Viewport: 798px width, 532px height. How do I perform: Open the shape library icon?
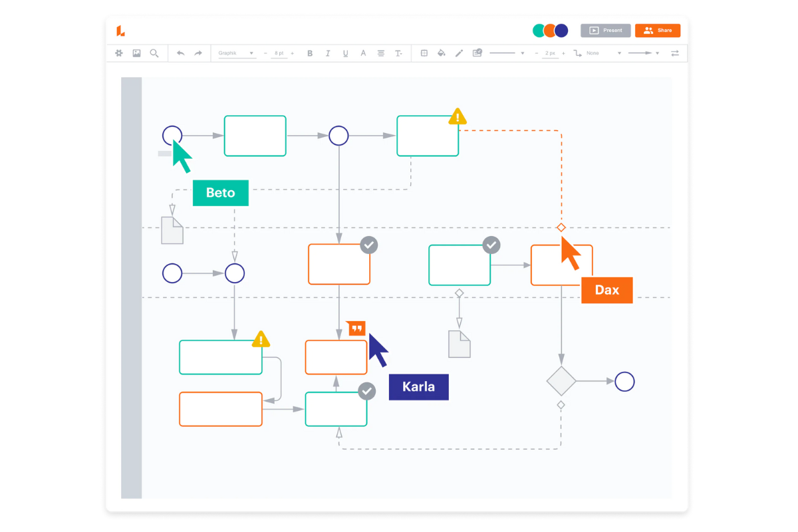click(118, 53)
